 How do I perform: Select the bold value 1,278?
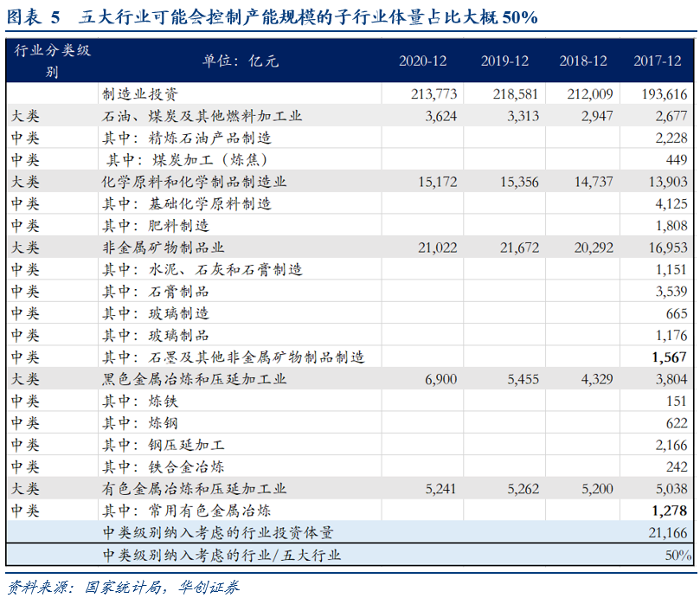[x=669, y=510]
